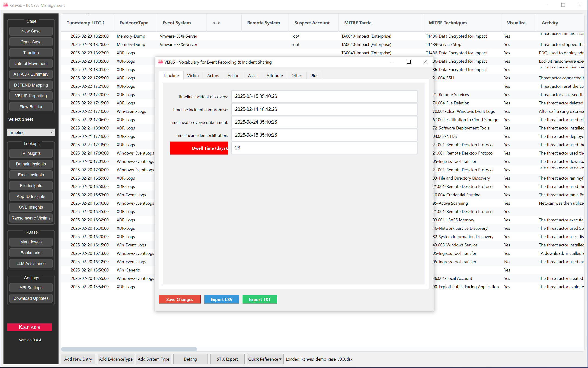Click Ransomware Victims lookup button
Viewport: 588px width, 368px height.
[x=31, y=218]
